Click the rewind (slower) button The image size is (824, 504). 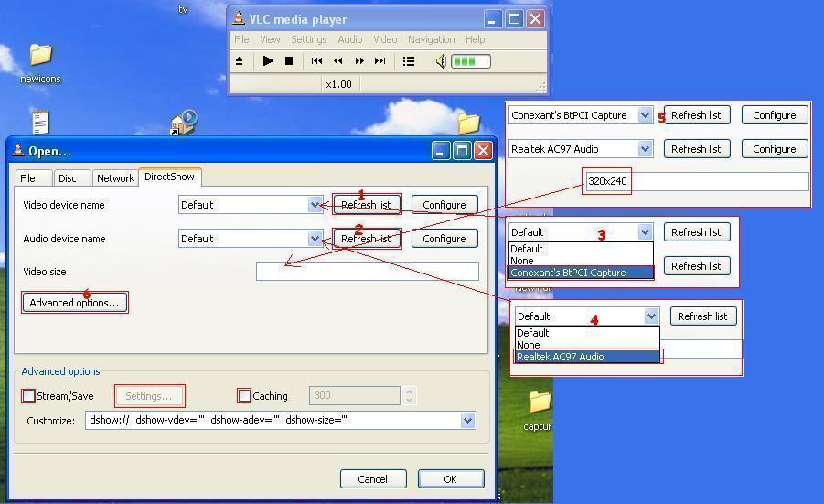(337, 61)
